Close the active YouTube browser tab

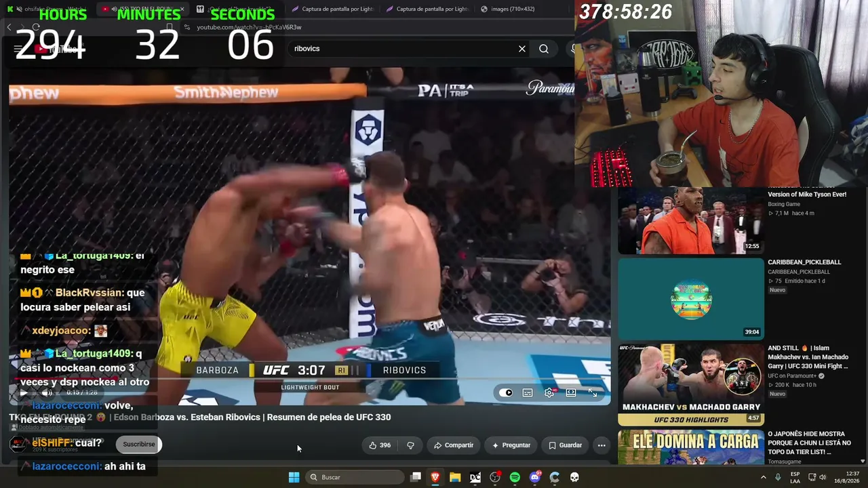click(x=182, y=9)
